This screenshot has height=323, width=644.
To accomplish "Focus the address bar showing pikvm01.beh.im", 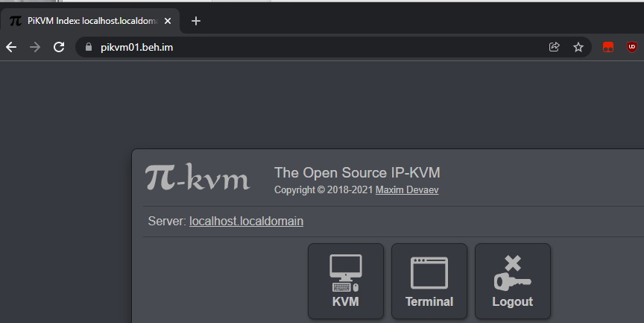I will [298, 47].
